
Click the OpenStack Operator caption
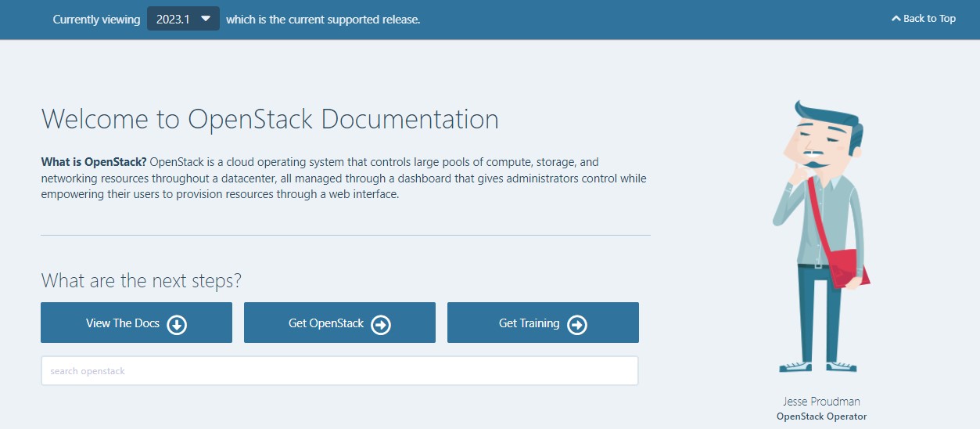[x=821, y=416]
